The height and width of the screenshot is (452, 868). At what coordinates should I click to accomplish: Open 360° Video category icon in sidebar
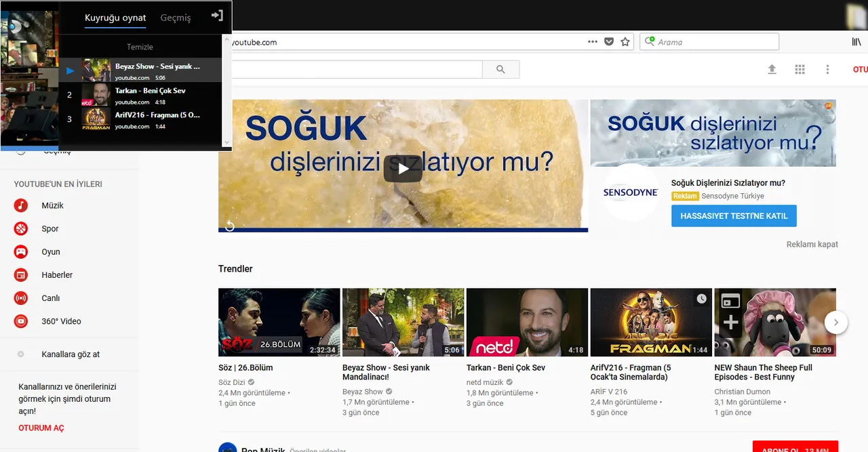click(21, 321)
